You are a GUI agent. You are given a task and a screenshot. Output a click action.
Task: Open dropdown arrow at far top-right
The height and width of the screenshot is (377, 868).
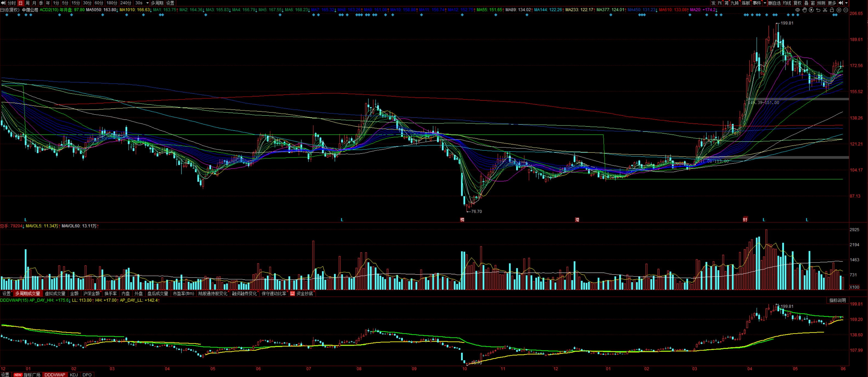click(847, 3)
